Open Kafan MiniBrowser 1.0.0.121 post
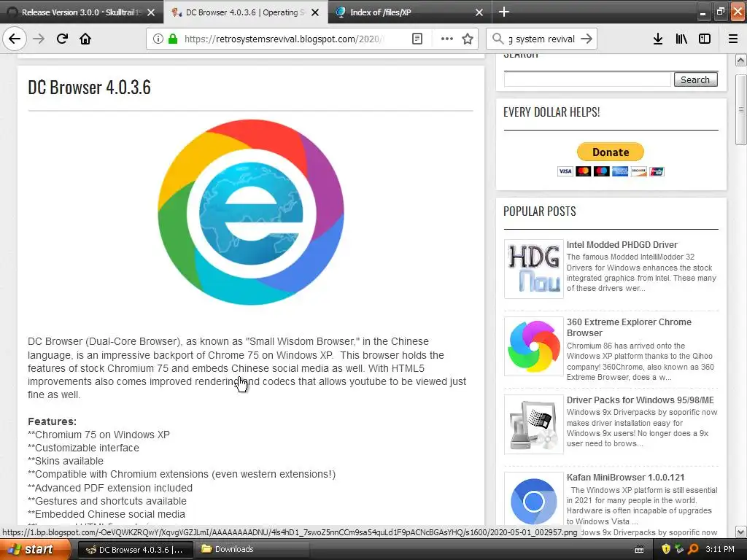The height and width of the screenshot is (560, 747). point(625,477)
